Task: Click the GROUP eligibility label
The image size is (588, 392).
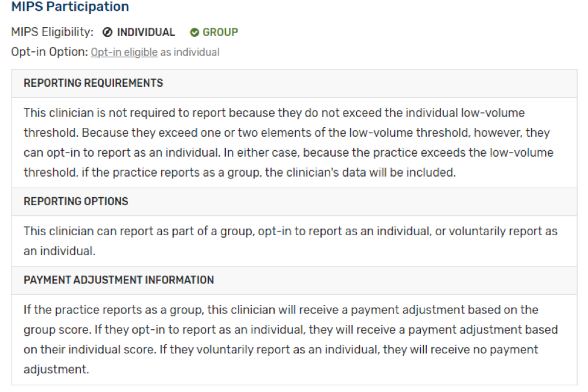Action: click(x=220, y=32)
